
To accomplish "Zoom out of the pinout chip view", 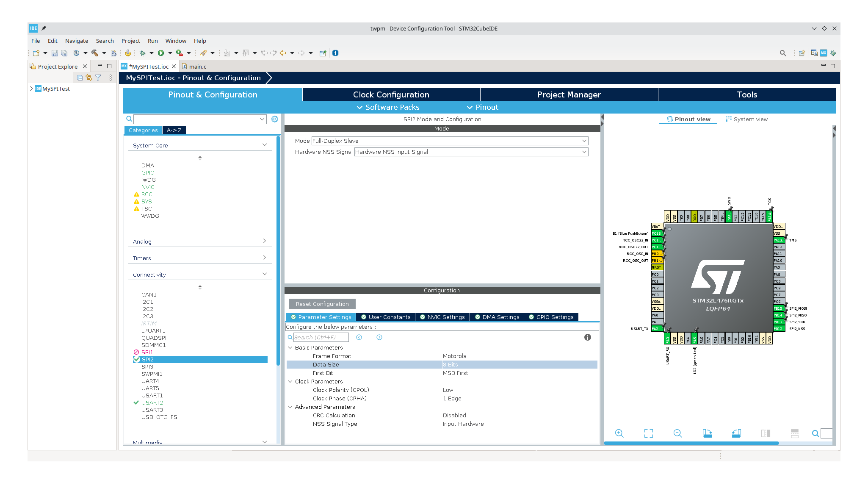I will pos(677,433).
